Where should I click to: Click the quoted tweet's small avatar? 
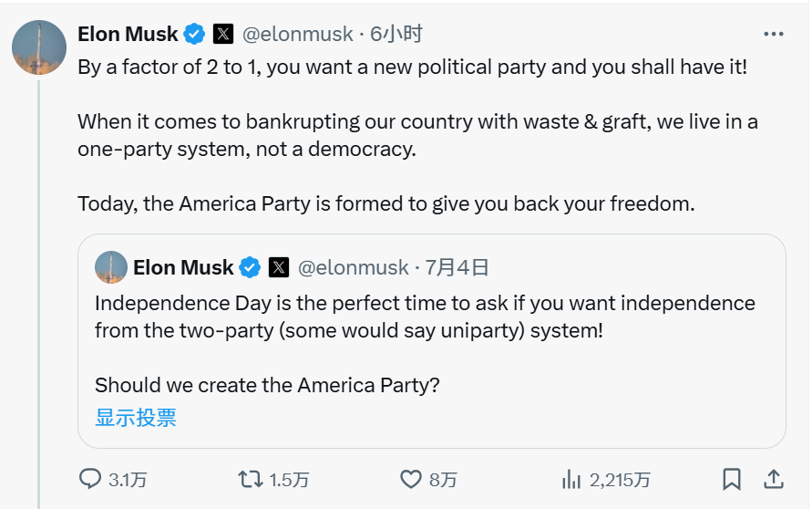point(111,267)
